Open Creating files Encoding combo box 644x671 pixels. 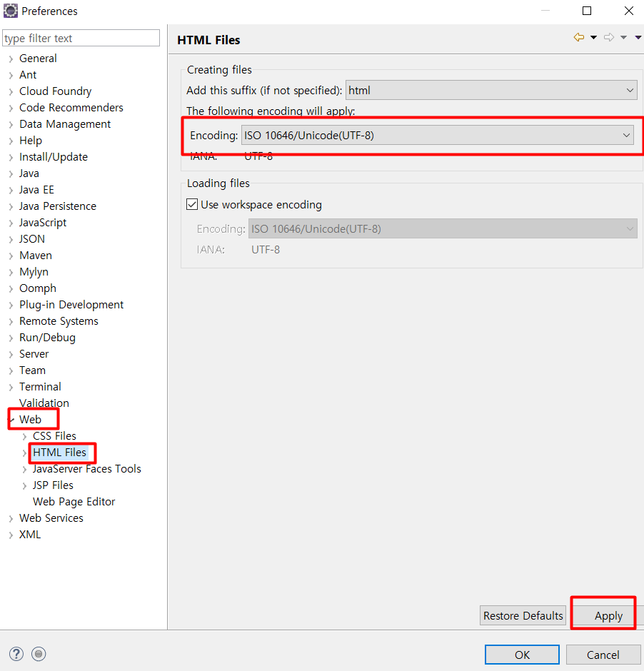coord(438,135)
